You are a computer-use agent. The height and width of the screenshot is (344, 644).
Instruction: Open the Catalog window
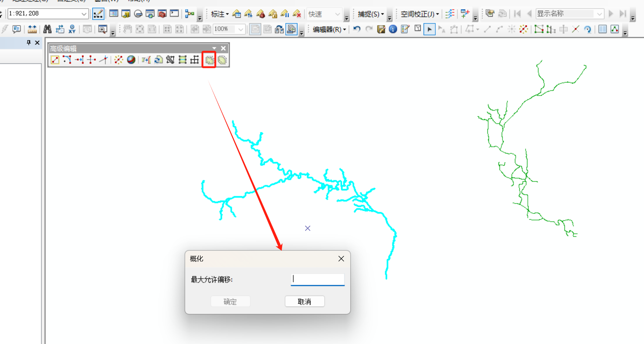point(126,14)
